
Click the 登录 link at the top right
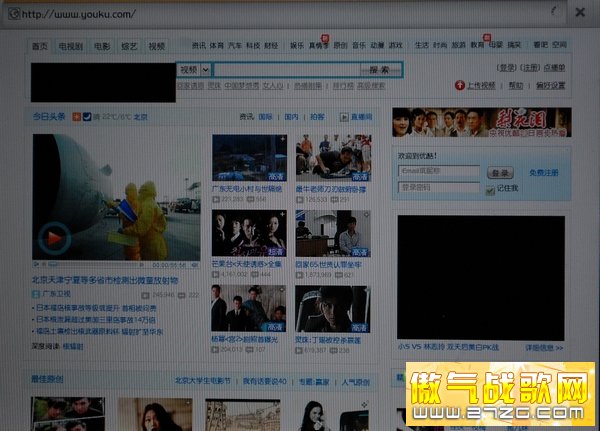point(507,68)
